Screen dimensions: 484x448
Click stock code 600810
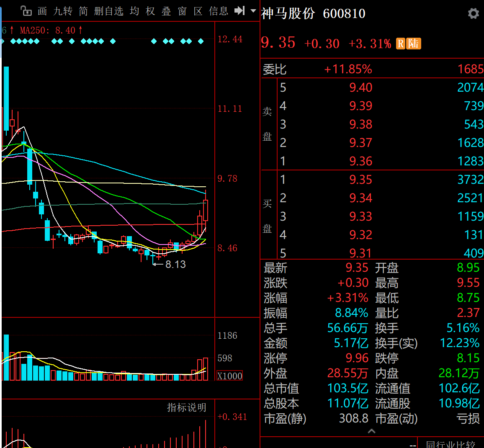pyautogui.click(x=344, y=13)
